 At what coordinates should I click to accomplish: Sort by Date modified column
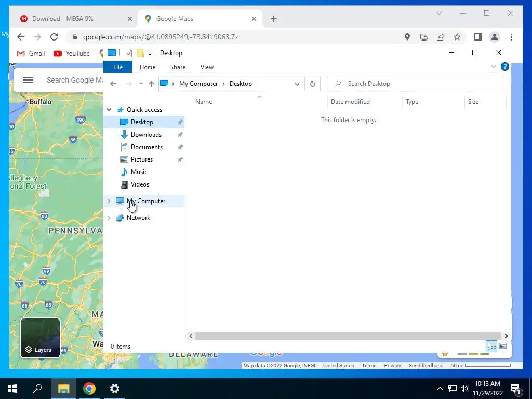[x=350, y=101]
